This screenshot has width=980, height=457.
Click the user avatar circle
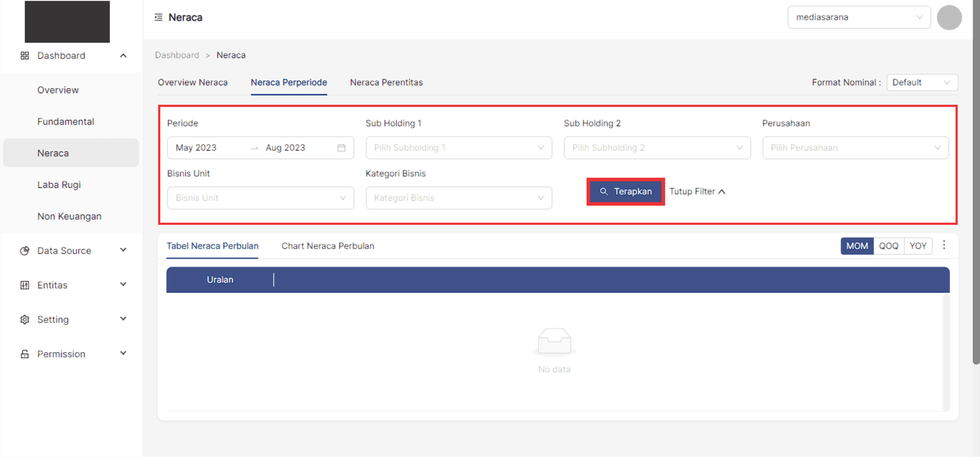pyautogui.click(x=949, y=18)
